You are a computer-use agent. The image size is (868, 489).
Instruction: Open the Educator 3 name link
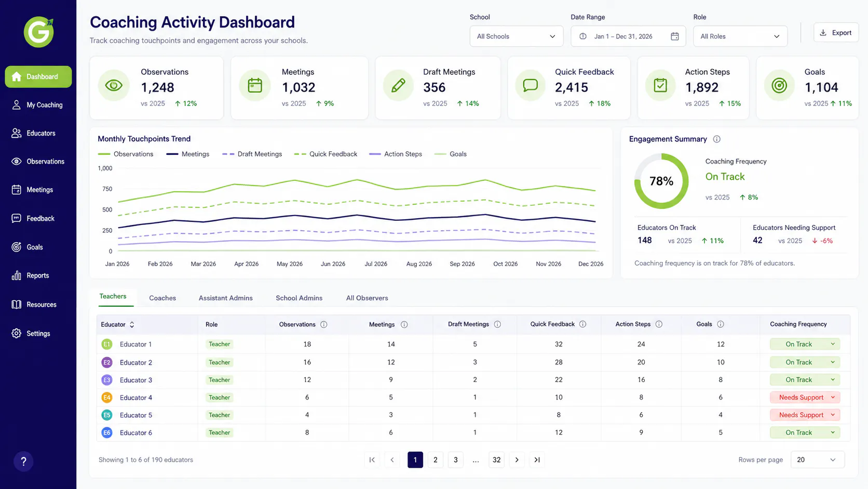(136, 380)
